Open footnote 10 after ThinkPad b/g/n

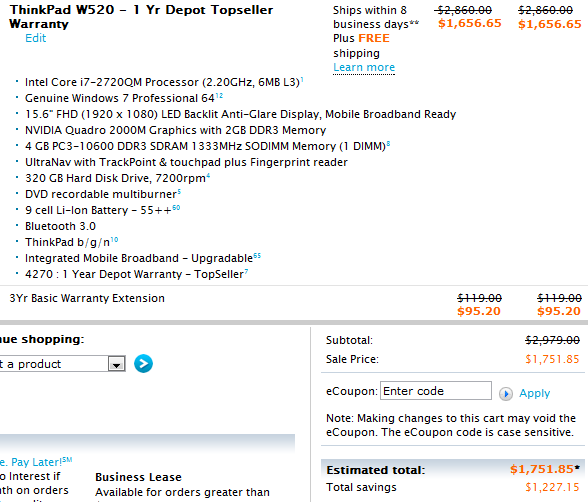tap(114, 240)
